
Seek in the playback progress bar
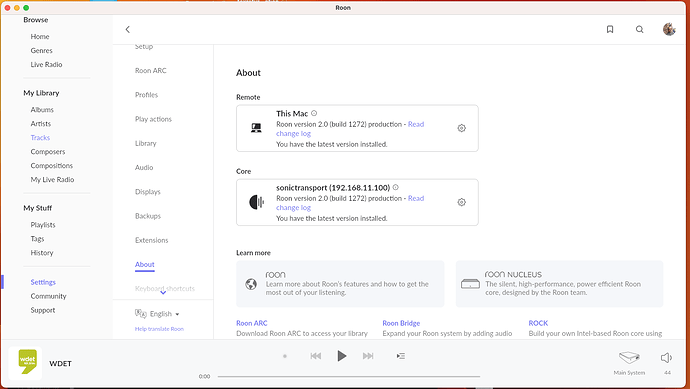click(349, 376)
